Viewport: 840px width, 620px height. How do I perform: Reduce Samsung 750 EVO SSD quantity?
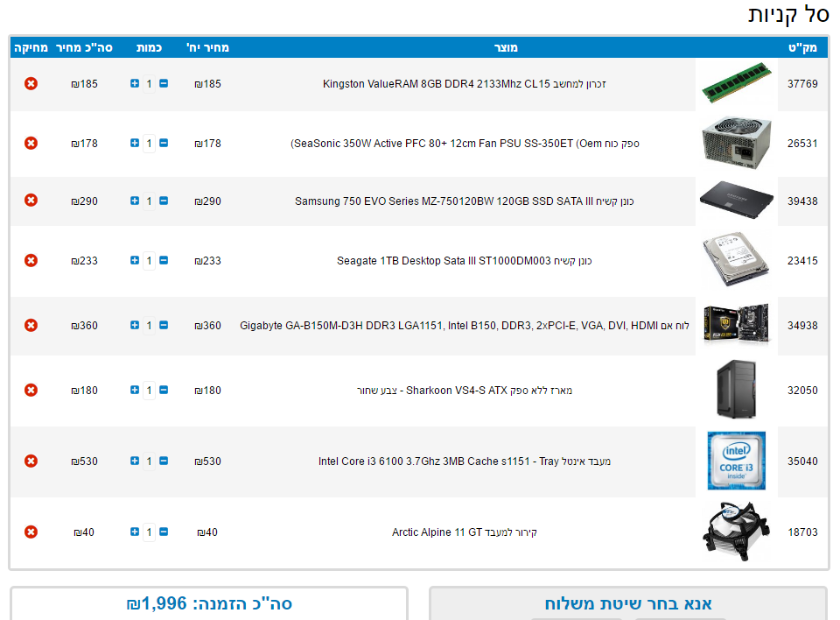coord(164,201)
